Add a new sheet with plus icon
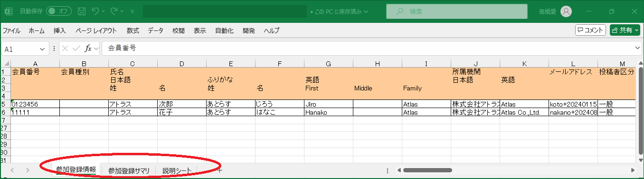 pyautogui.click(x=219, y=170)
